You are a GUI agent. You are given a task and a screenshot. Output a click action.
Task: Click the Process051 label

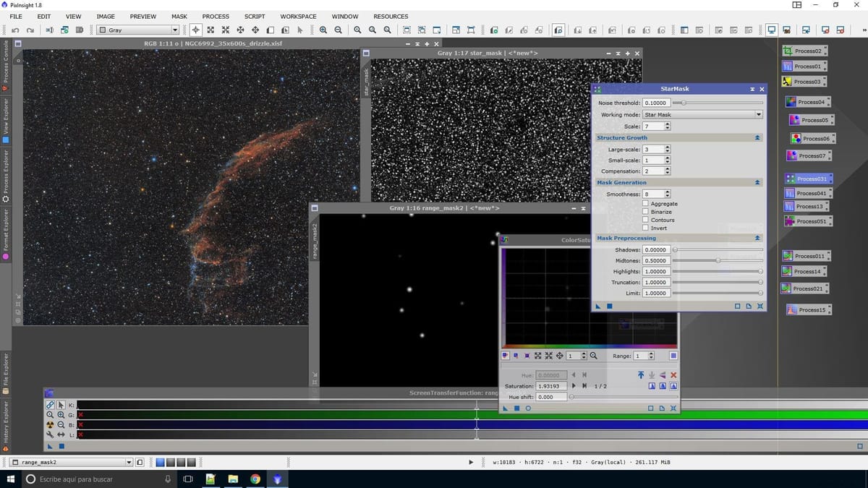point(812,221)
